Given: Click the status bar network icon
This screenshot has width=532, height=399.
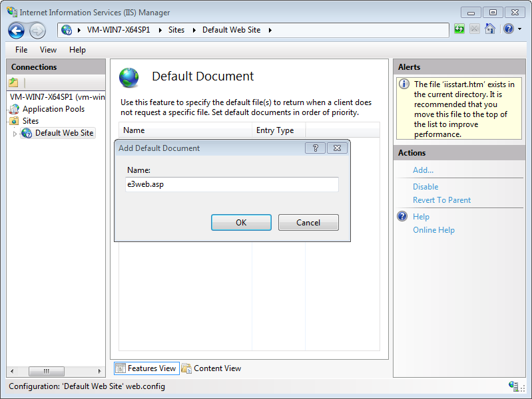Looking at the screenshot, I should point(513,386).
